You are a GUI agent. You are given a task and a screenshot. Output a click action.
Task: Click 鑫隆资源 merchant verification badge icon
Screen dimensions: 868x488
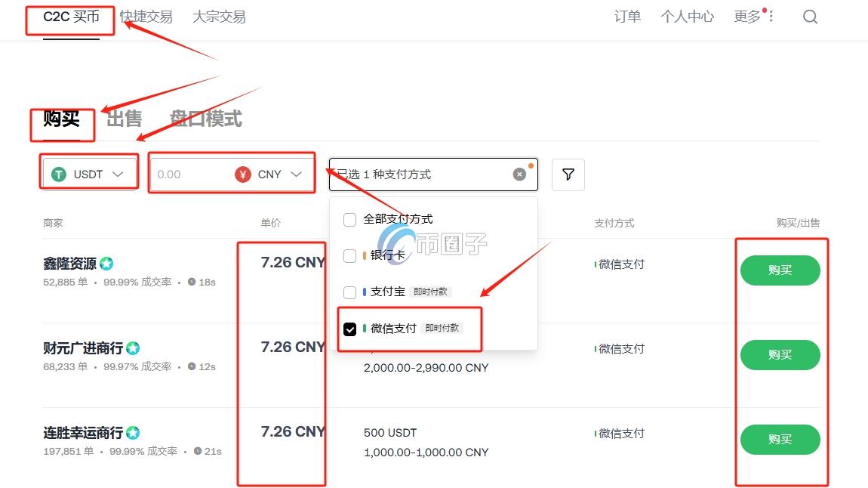tap(106, 263)
